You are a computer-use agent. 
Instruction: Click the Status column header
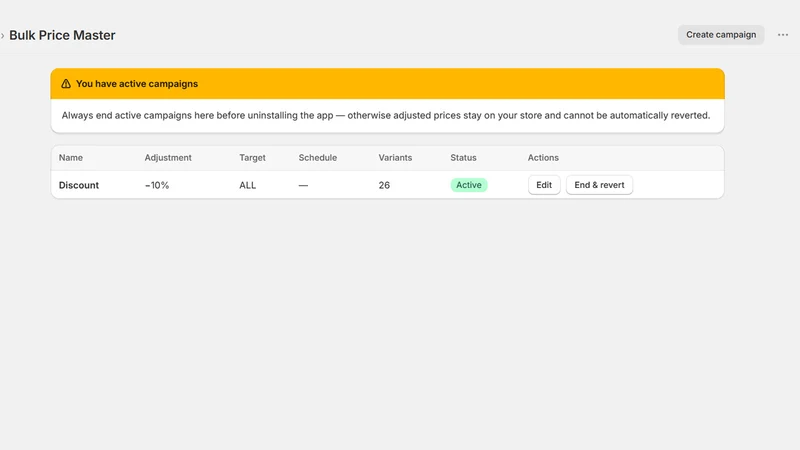pos(463,158)
